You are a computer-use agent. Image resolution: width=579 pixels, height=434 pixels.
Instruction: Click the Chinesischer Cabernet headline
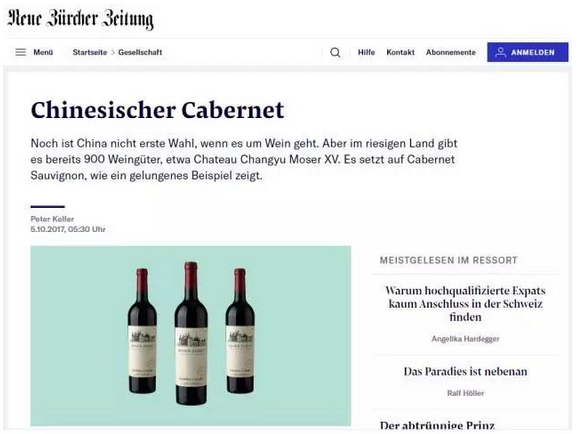158,110
